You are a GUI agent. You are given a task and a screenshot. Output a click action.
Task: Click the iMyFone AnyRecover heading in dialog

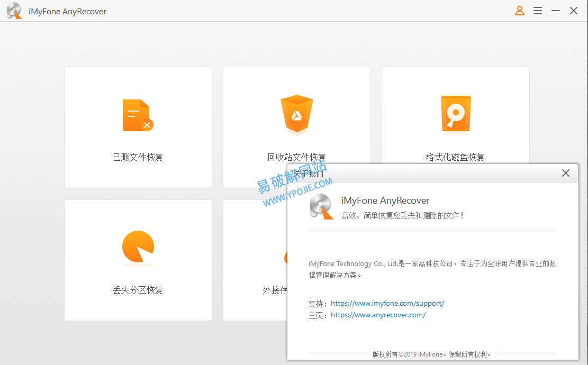(385, 200)
